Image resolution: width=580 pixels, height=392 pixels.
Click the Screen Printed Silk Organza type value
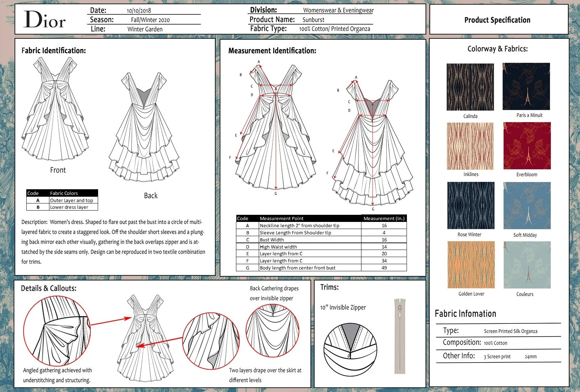coord(511,331)
